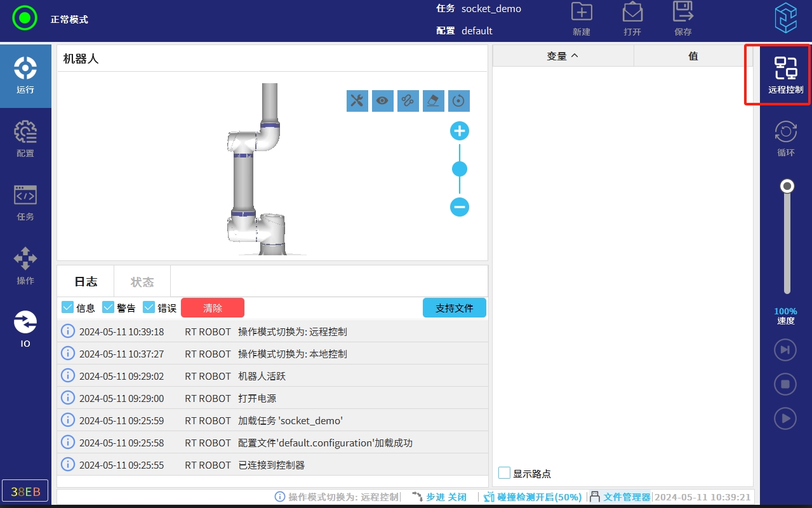Uncheck the 信息 info log filter
The height and width of the screenshot is (508, 812).
pyautogui.click(x=68, y=307)
